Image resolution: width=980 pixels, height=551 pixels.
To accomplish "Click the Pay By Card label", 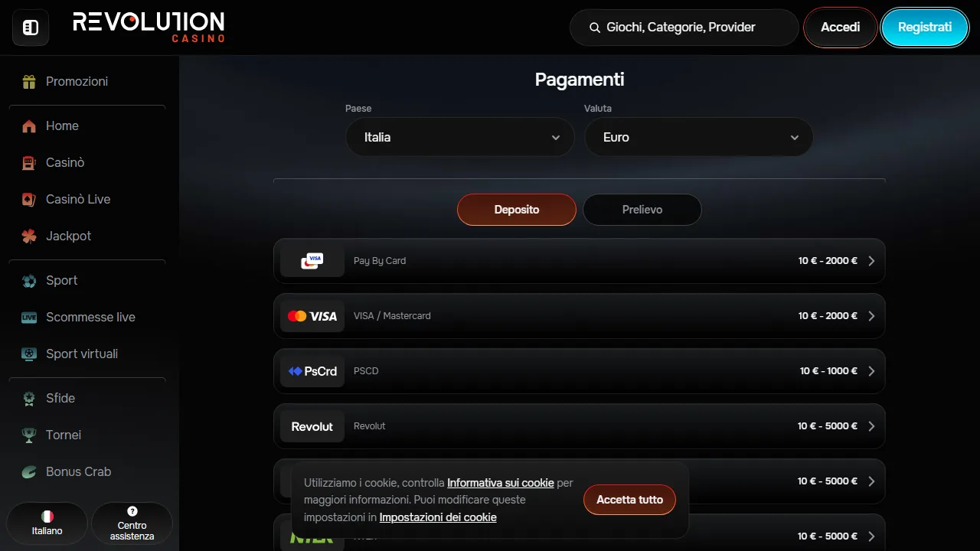I will point(380,261).
